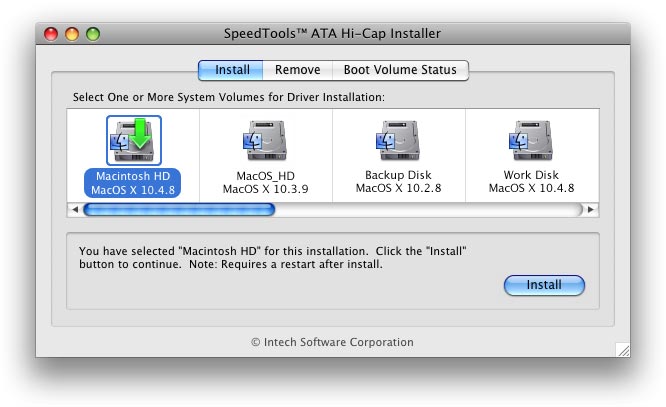Minimize the installer window with yellow button
Screen dimensions: 666x407
[x=72, y=35]
